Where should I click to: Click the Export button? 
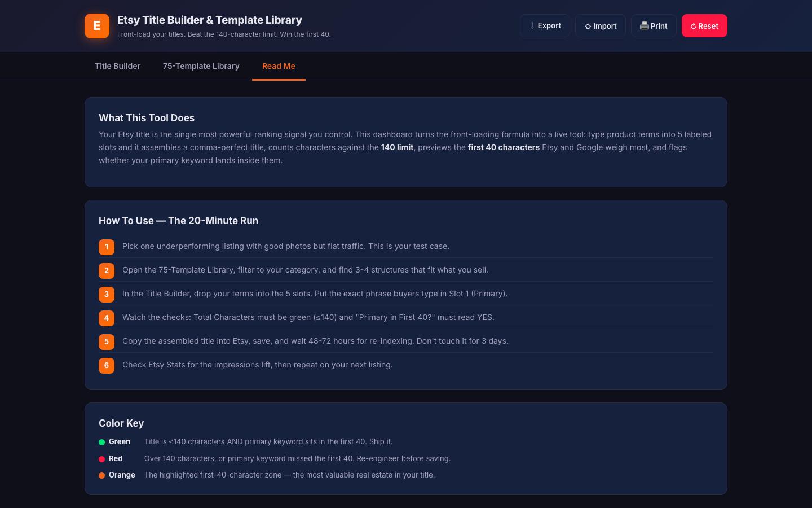click(545, 26)
